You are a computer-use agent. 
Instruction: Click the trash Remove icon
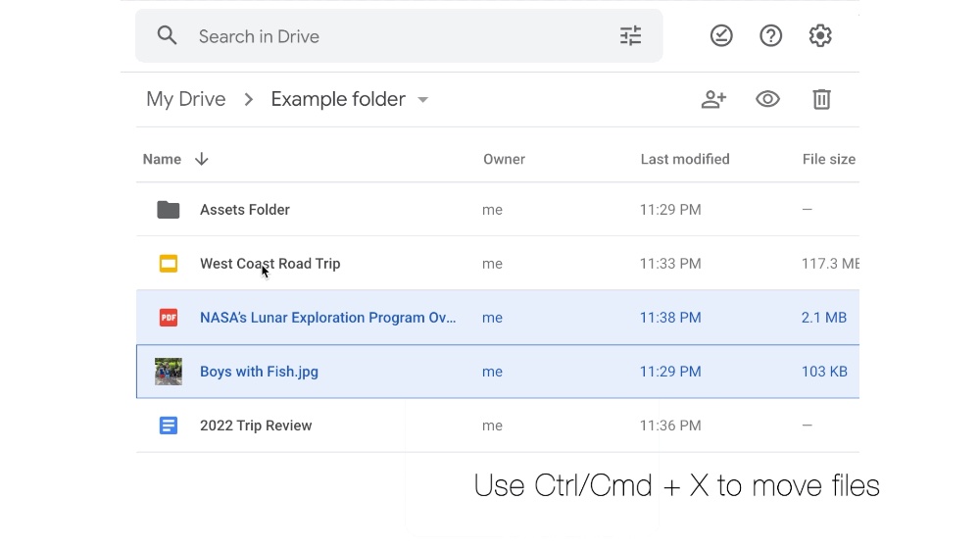click(821, 99)
